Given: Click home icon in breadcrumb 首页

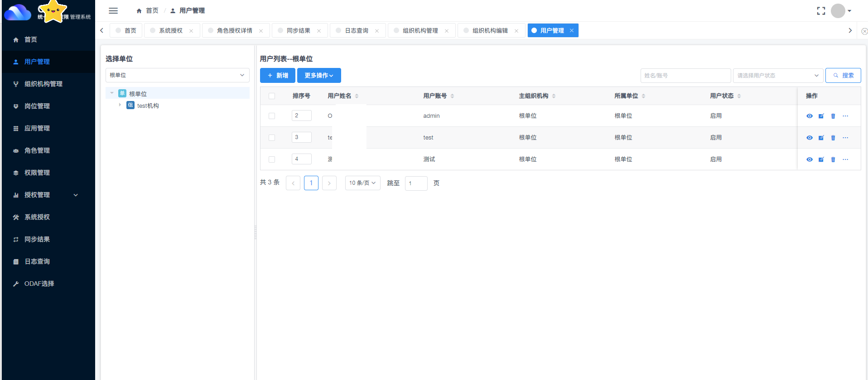Looking at the screenshot, I should pos(139,11).
